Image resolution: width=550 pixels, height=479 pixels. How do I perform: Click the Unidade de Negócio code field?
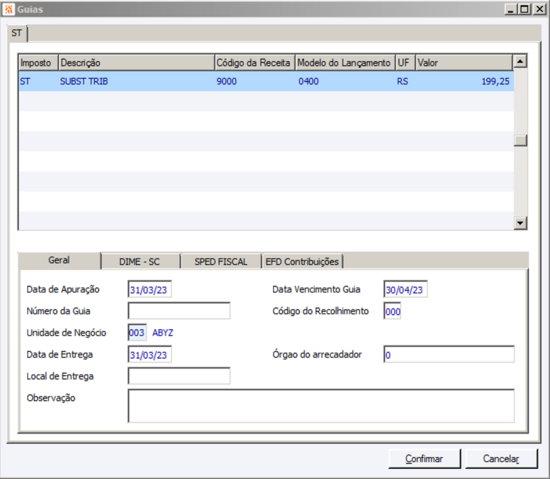137,332
